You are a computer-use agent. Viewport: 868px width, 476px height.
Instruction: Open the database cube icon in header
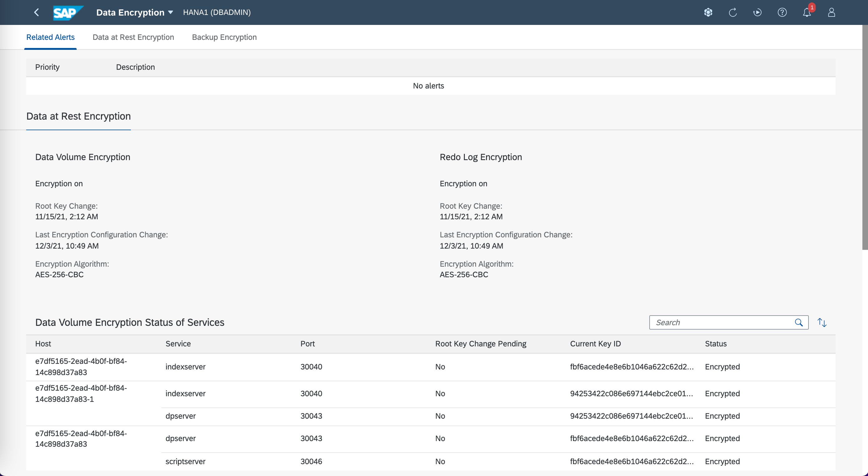click(x=708, y=12)
